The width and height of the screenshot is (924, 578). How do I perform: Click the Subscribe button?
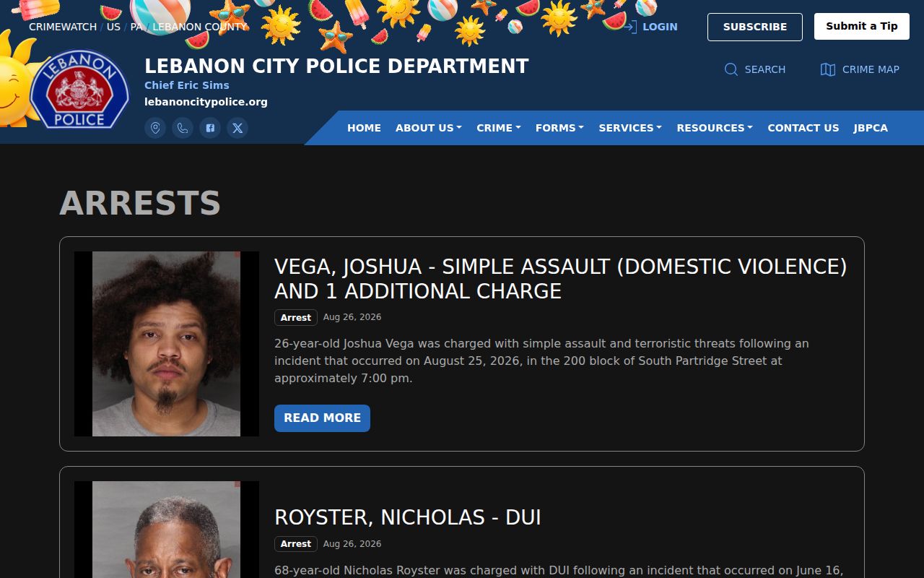point(755,27)
